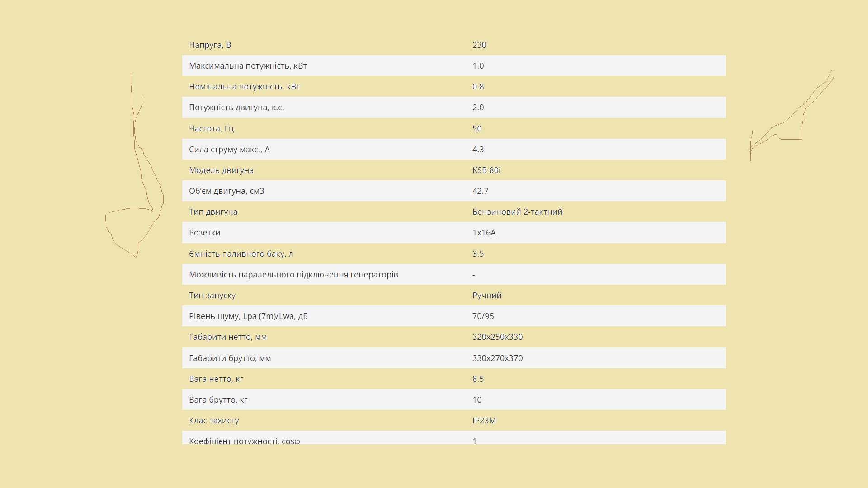868x488 pixels.
Task: Select the 'Розетки' label
Action: click(204, 233)
